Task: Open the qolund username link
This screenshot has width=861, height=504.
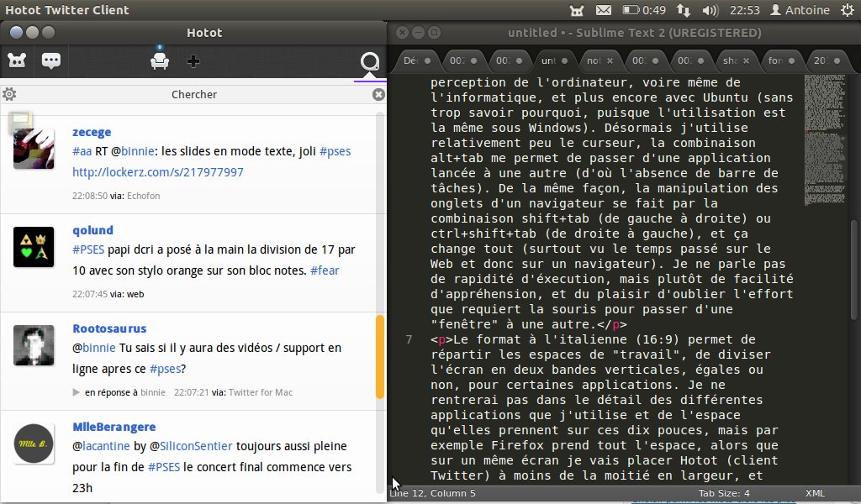Action: 92,230
